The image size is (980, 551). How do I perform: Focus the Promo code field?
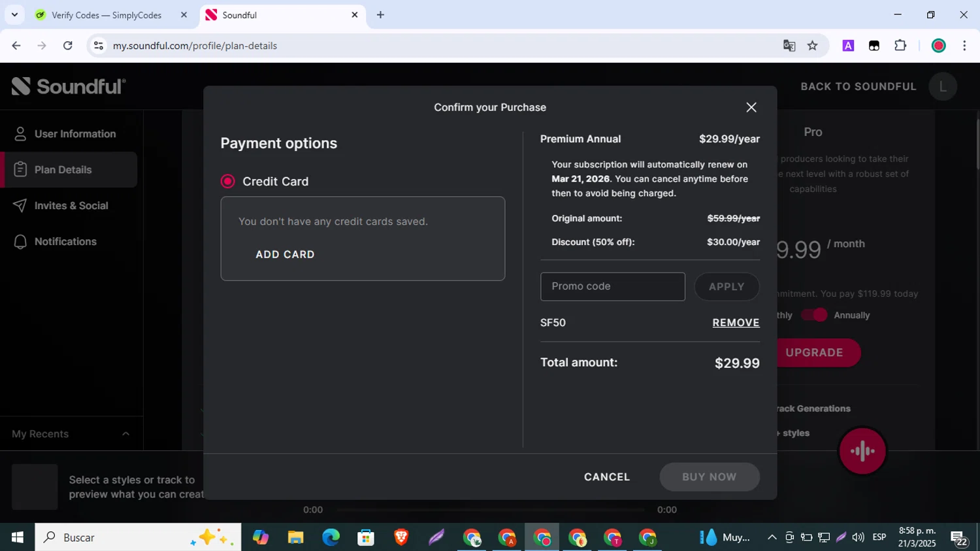pos(613,286)
